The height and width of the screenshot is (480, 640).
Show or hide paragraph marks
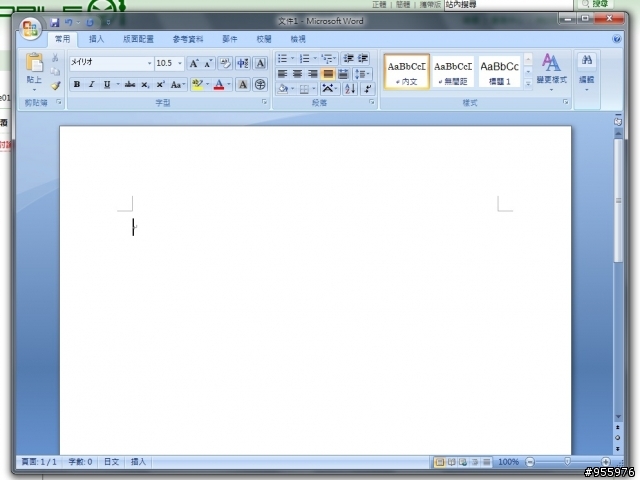368,89
